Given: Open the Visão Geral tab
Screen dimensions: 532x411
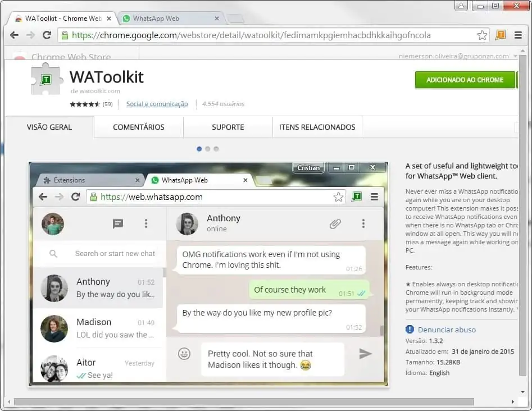Looking at the screenshot, I should point(49,127).
